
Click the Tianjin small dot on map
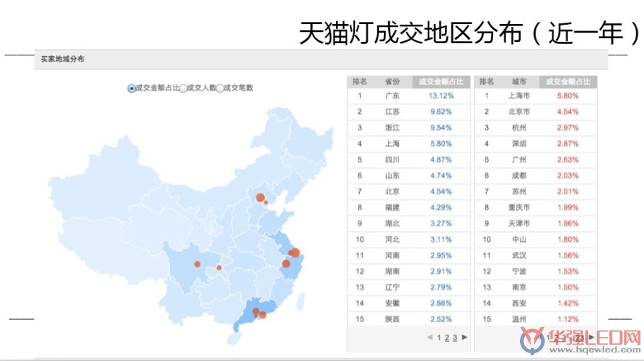(x=266, y=202)
